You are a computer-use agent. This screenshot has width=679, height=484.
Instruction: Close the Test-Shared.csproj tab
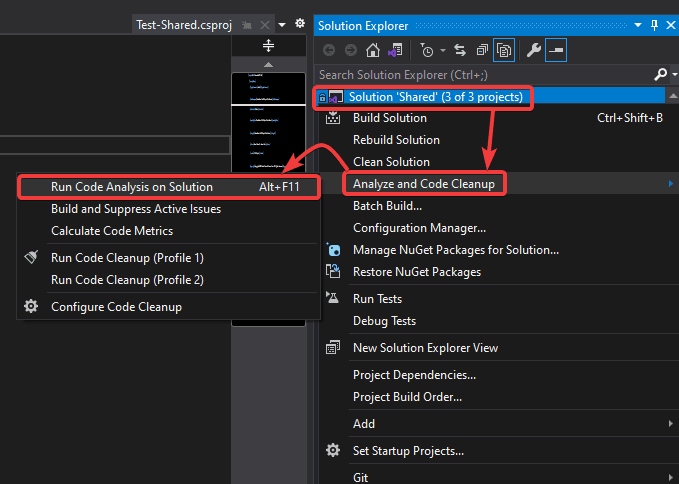coord(265,25)
